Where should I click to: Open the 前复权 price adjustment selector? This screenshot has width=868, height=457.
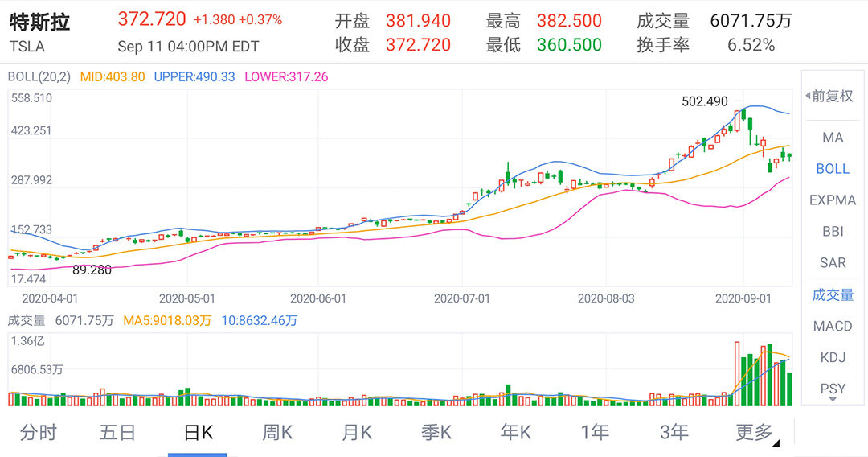tap(831, 96)
